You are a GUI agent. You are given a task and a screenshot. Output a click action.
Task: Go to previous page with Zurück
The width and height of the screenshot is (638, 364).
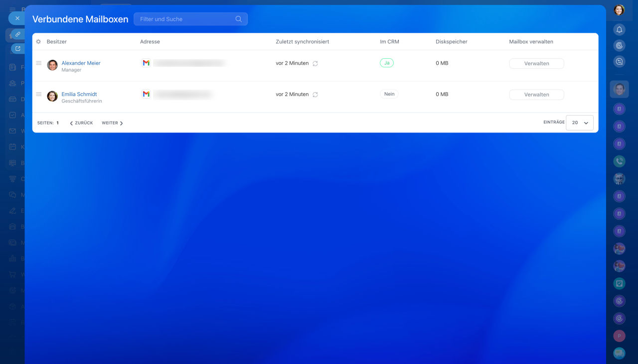81,123
